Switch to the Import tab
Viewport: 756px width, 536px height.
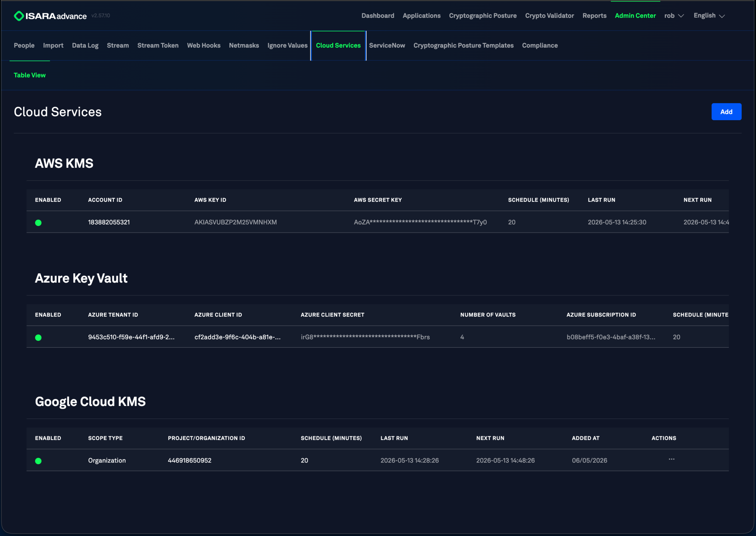53,45
